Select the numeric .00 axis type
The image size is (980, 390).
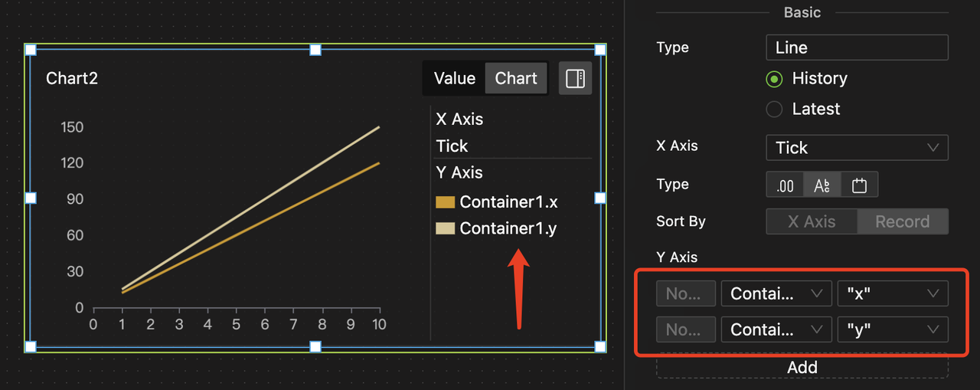(785, 185)
